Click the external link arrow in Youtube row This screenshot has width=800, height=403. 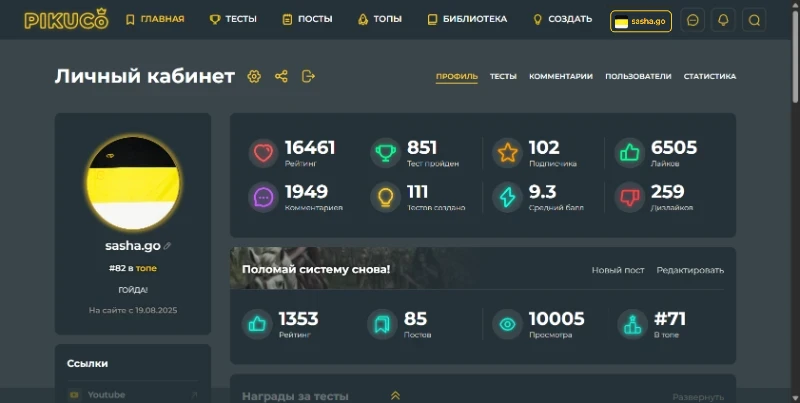tap(194, 395)
